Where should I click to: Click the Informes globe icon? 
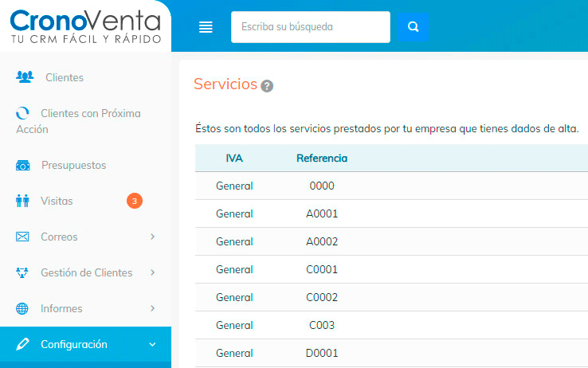point(23,309)
